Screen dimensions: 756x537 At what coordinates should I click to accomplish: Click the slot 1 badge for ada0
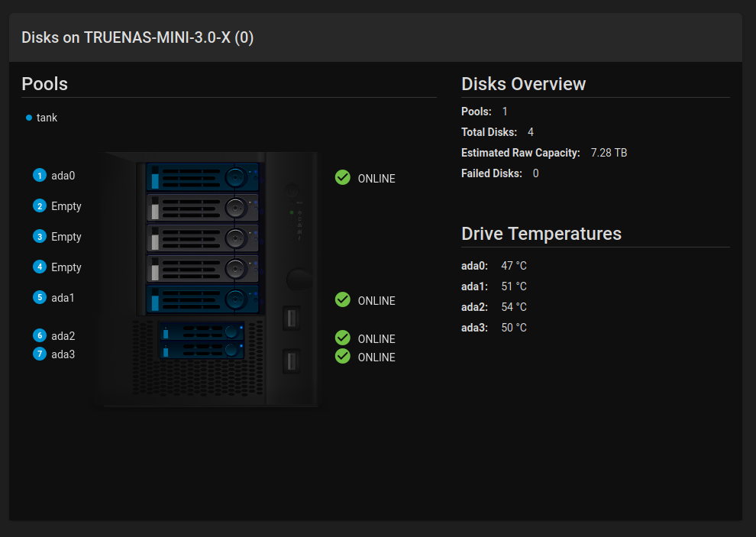[40, 175]
